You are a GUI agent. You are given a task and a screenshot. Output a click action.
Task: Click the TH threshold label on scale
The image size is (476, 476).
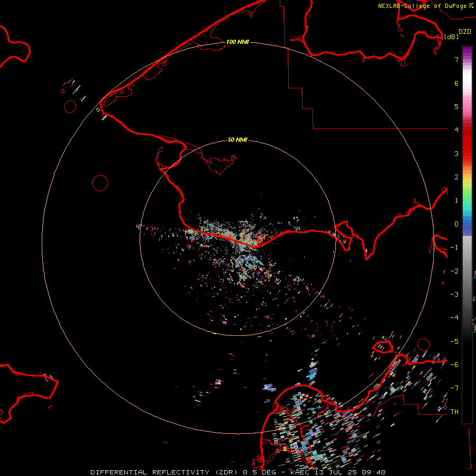click(x=454, y=412)
